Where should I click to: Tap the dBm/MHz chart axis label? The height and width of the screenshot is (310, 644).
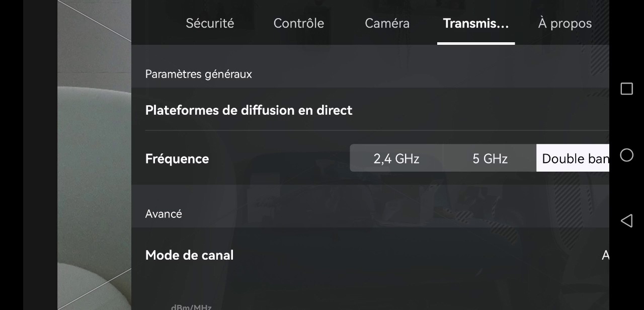coord(191,306)
